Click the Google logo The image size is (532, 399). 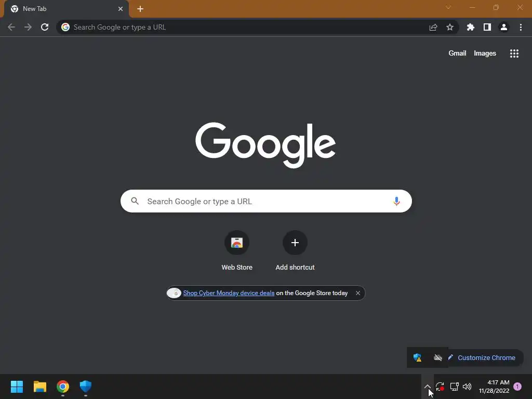click(265, 145)
